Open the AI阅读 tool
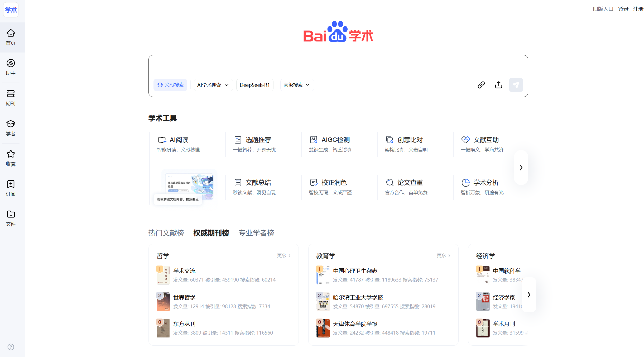The image size is (644, 357). (179, 140)
